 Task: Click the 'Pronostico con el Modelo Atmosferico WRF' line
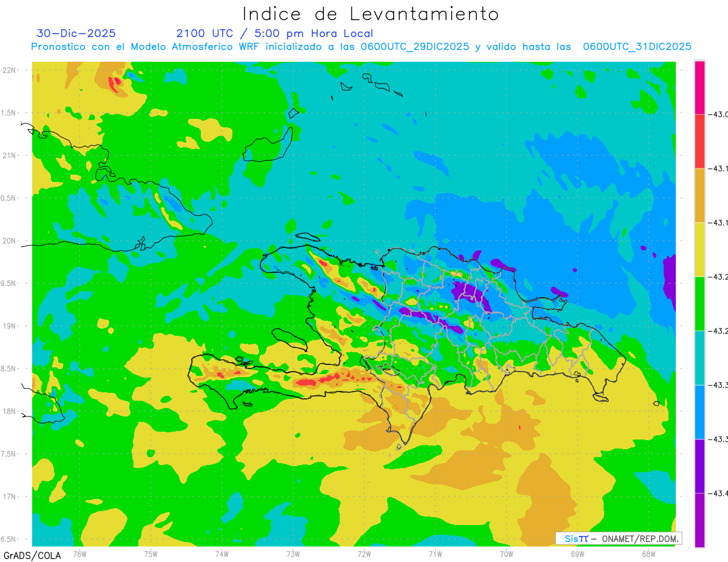pyautogui.click(x=361, y=47)
